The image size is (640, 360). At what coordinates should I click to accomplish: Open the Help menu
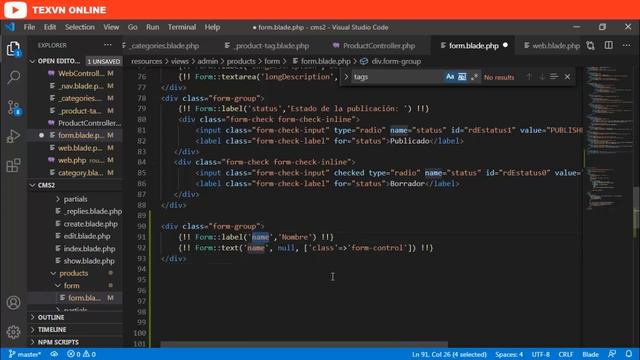pos(212,27)
